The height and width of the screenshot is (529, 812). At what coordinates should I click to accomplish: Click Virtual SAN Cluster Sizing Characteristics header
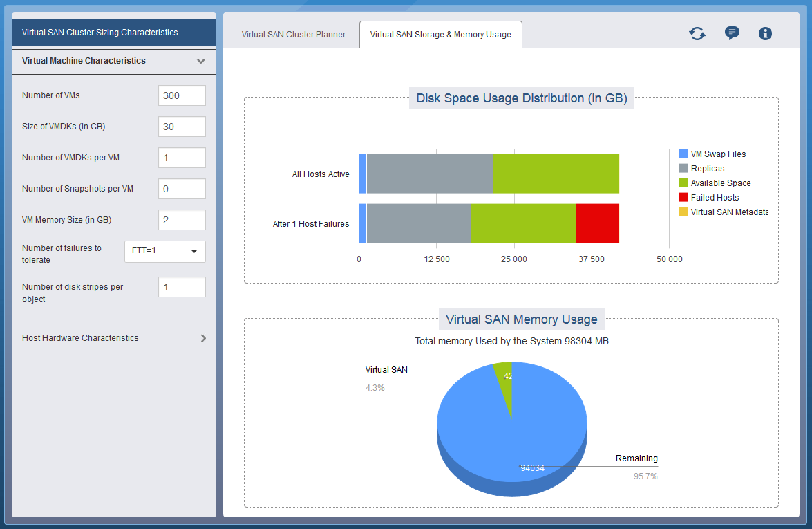[x=114, y=32]
